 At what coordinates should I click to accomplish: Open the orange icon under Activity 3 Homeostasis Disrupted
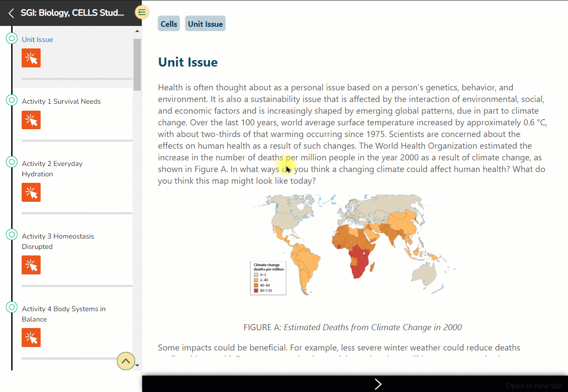pyautogui.click(x=31, y=265)
